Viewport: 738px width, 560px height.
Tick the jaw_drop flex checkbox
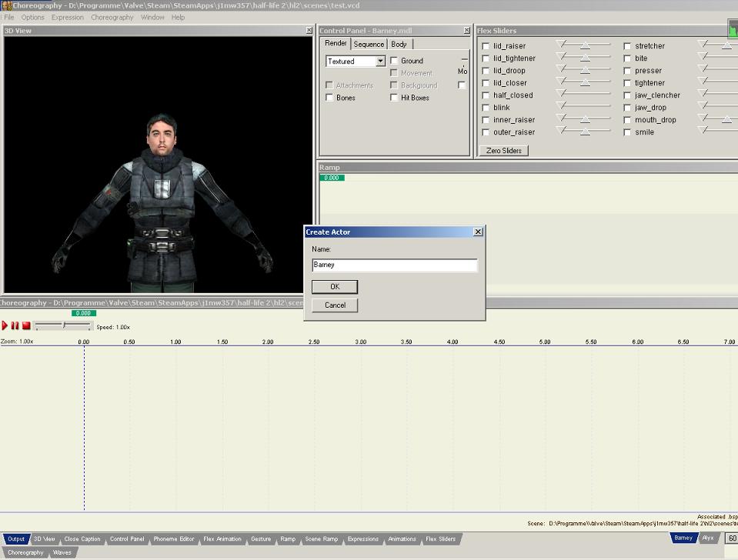click(x=627, y=108)
